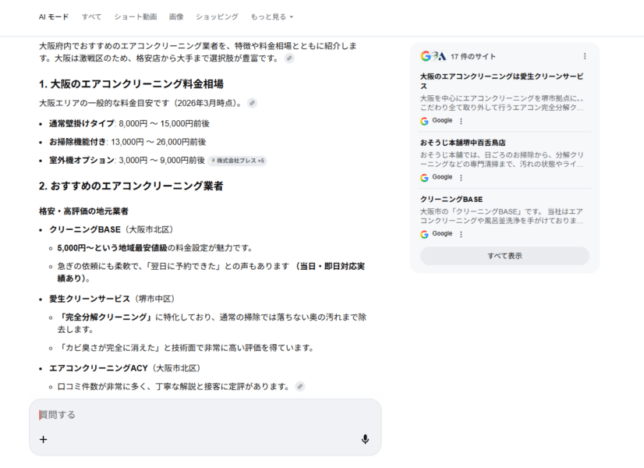Open three-dot menu under おそうじ本舗 card
This screenshot has height=468, width=644.
point(461,178)
